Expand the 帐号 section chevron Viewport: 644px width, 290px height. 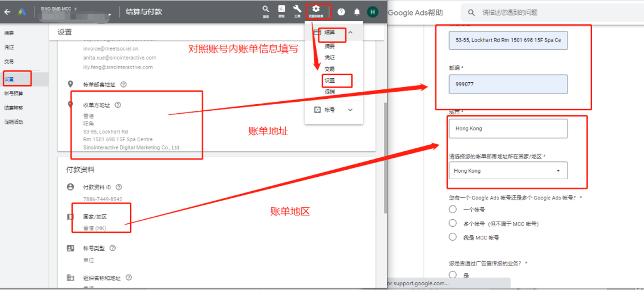350,110
